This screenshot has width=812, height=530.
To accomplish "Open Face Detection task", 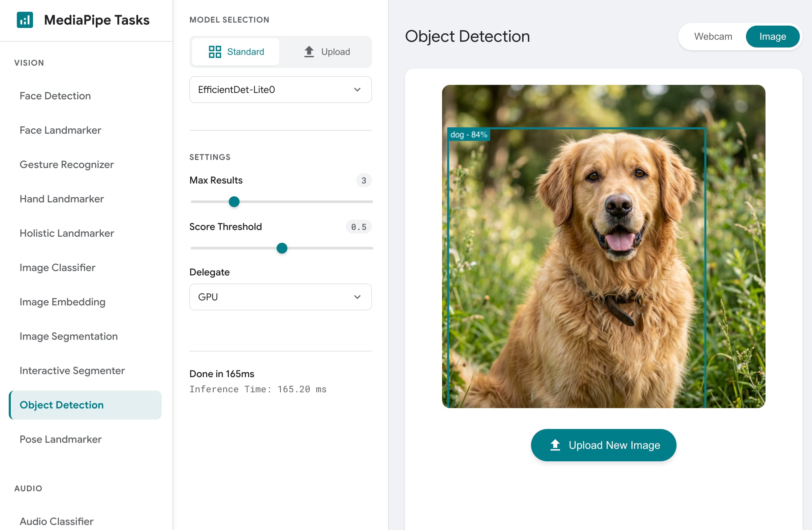I will point(55,96).
